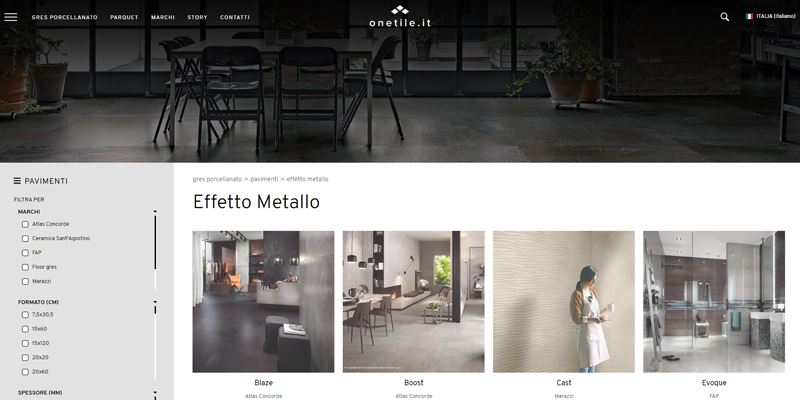Open the Blaze product title link
Image resolution: width=800 pixels, height=400 pixels.
[263, 383]
